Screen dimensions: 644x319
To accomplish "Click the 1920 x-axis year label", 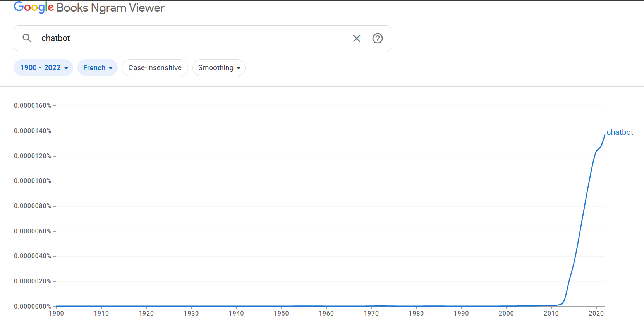I will pos(146,313).
